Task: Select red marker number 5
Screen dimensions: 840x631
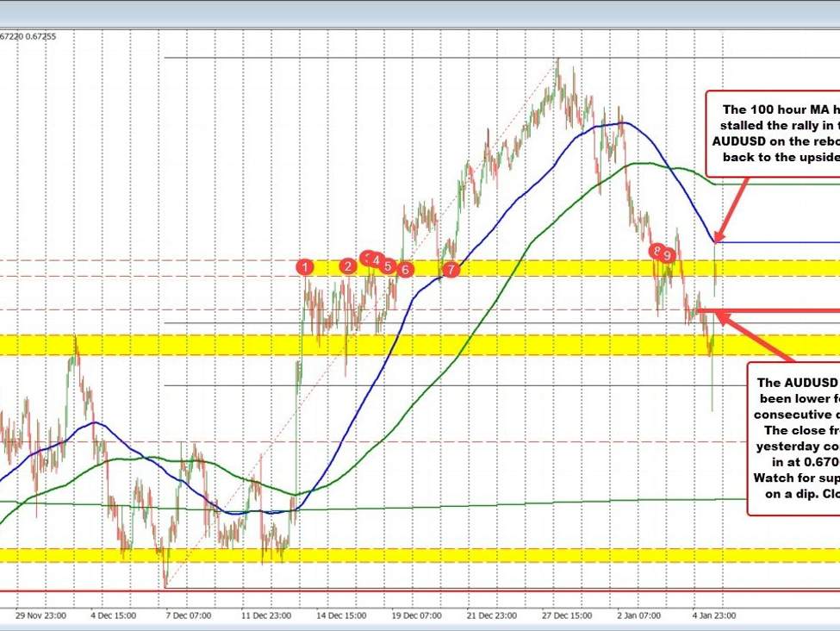Action: pos(389,266)
